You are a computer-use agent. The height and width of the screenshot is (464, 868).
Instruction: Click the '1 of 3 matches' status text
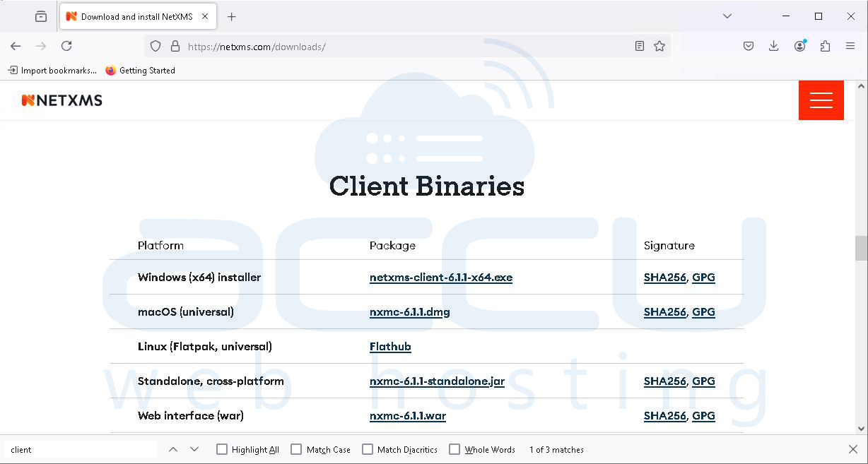click(x=556, y=450)
